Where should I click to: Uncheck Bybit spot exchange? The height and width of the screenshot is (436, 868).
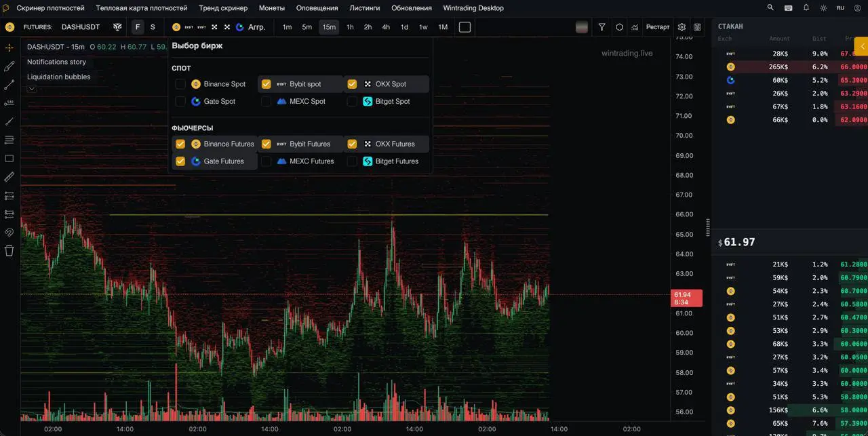point(266,84)
